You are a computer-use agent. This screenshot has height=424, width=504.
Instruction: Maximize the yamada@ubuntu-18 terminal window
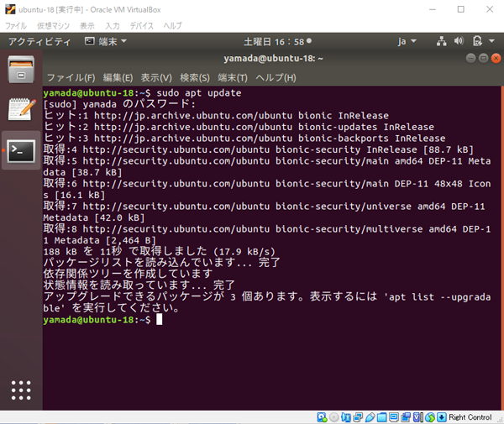tap(483, 58)
